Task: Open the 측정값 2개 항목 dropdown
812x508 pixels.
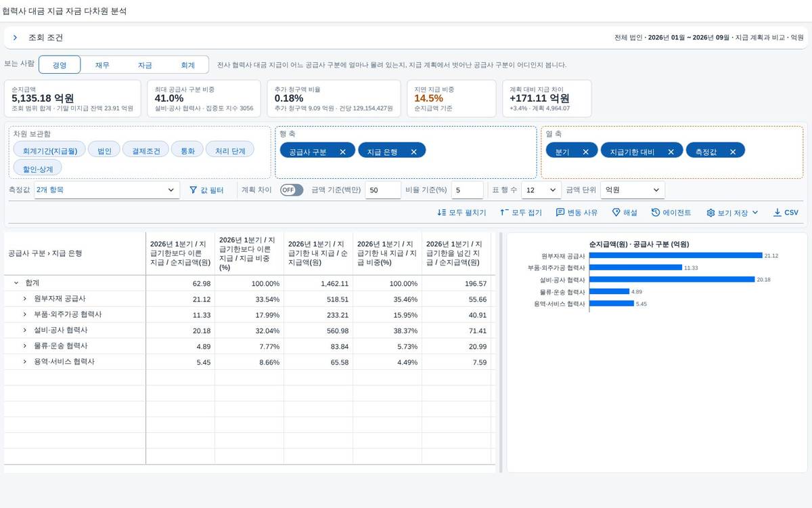Action: [x=107, y=190]
